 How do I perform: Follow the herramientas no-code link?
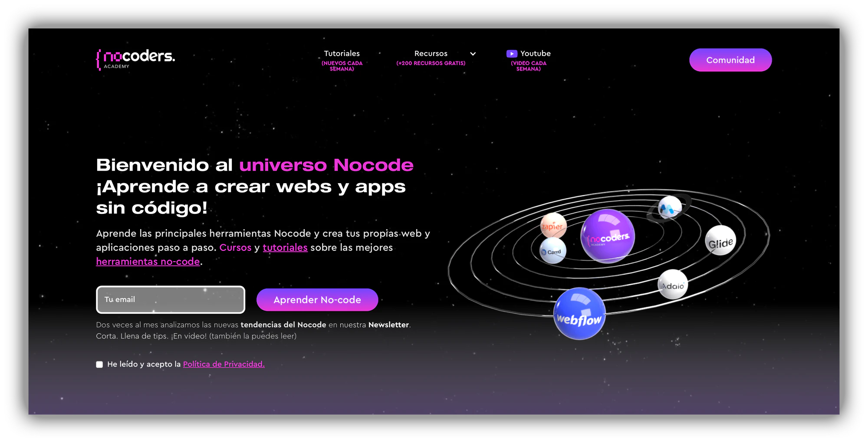pyautogui.click(x=148, y=262)
